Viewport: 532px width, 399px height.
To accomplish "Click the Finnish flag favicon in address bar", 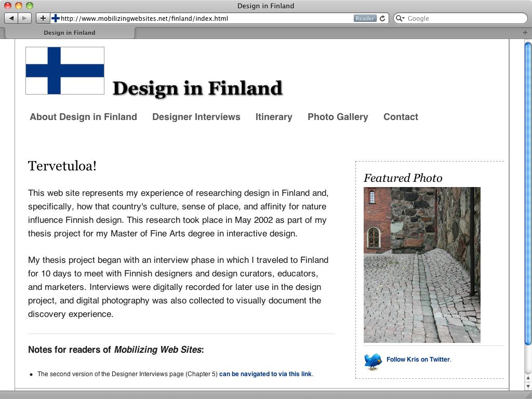I will click(55, 18).
